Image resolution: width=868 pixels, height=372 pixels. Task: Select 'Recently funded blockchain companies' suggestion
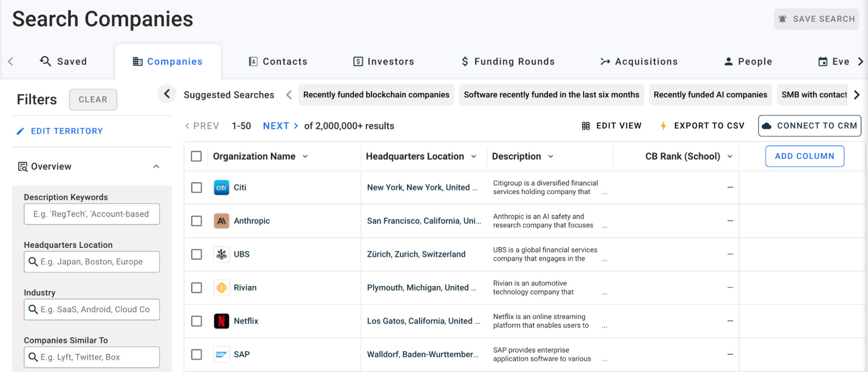[376, 95]
